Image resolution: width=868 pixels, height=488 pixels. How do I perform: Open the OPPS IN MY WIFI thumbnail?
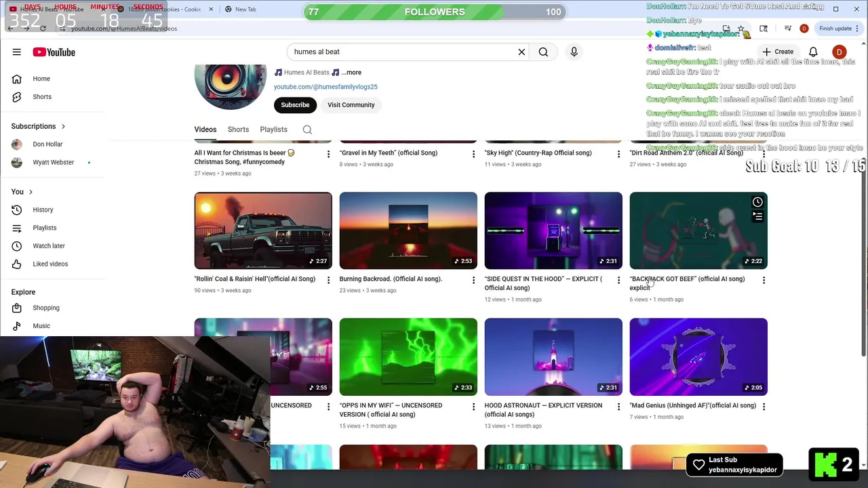tap(408, 357)
